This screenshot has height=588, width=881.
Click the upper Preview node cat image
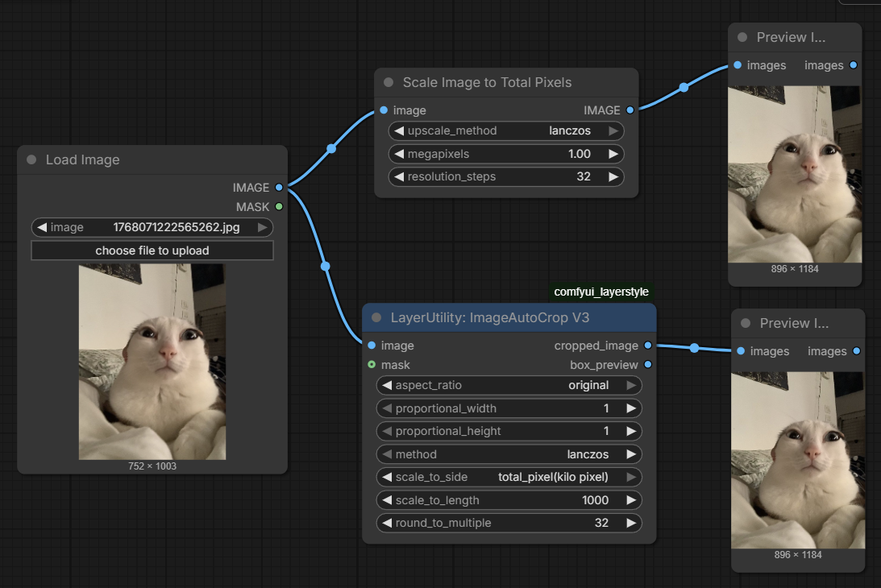pyautogui.click(x=795, y=174)
